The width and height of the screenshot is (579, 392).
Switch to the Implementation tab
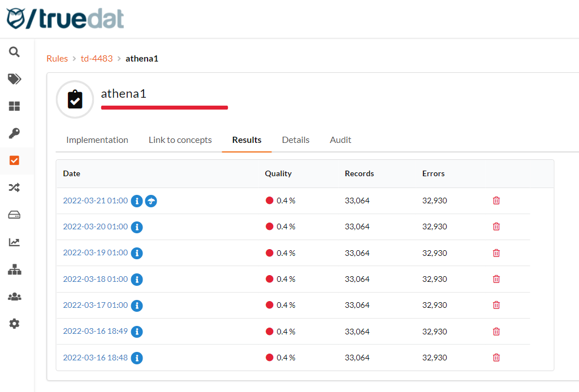point(97,140)
